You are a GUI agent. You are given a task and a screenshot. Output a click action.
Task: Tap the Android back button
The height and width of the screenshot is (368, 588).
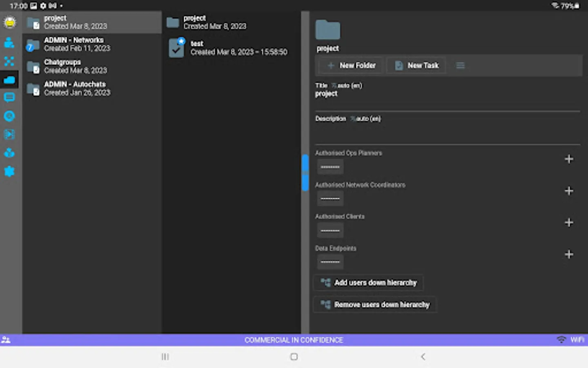[423, 357]
